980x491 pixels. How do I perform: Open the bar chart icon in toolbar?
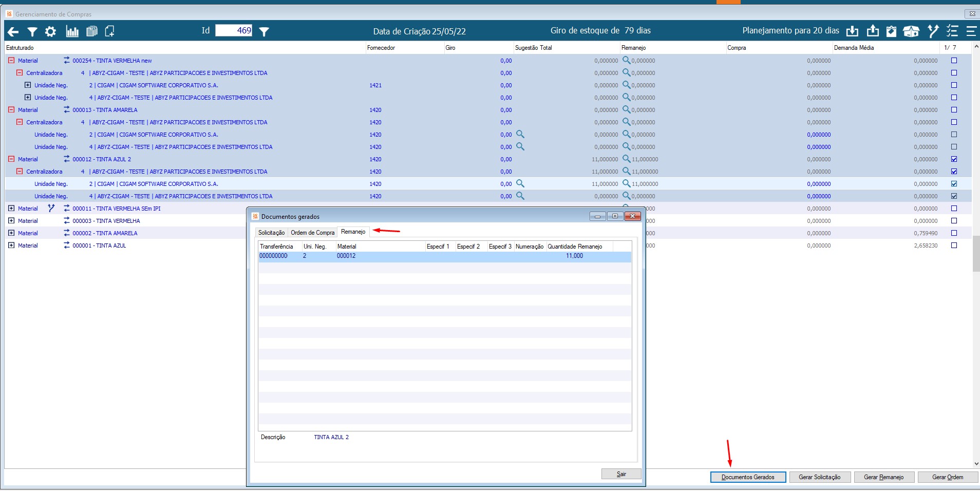pos(72,32)
